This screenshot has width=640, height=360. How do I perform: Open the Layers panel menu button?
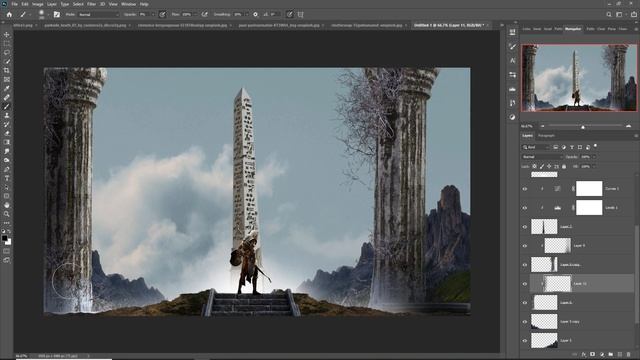[636, 136]
